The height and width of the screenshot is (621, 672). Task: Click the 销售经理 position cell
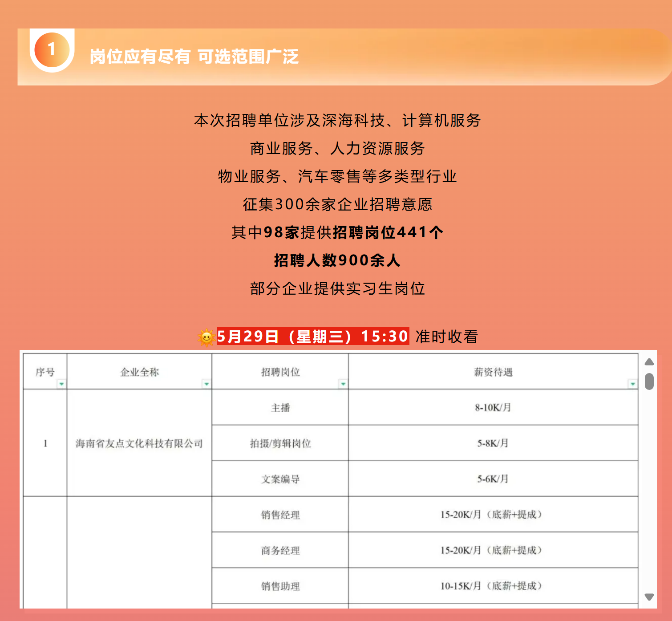[x=280, y=515]
